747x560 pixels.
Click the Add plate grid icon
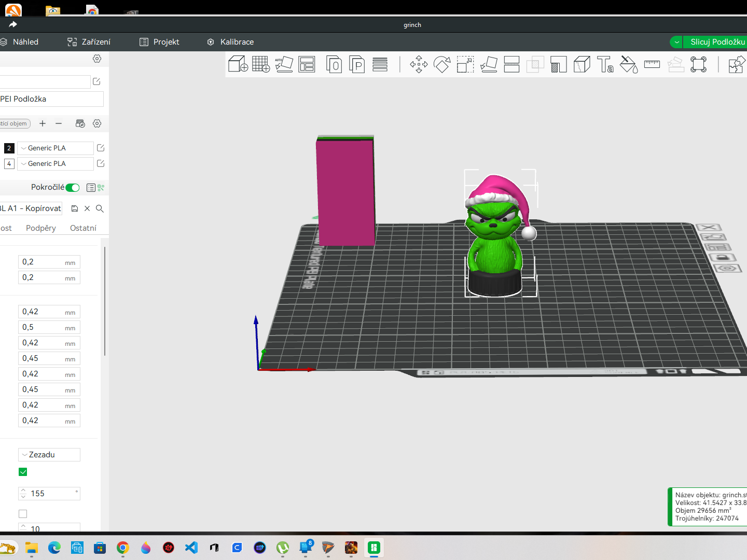261,64
